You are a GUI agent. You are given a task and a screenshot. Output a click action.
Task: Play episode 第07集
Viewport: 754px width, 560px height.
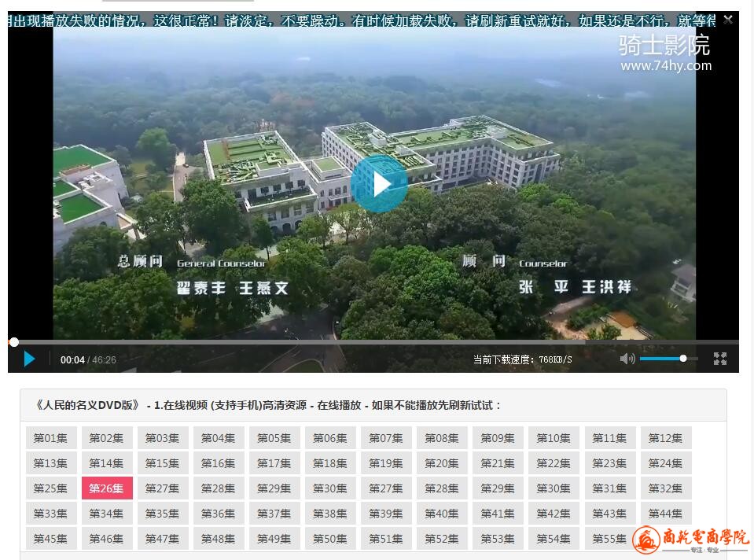386,438
